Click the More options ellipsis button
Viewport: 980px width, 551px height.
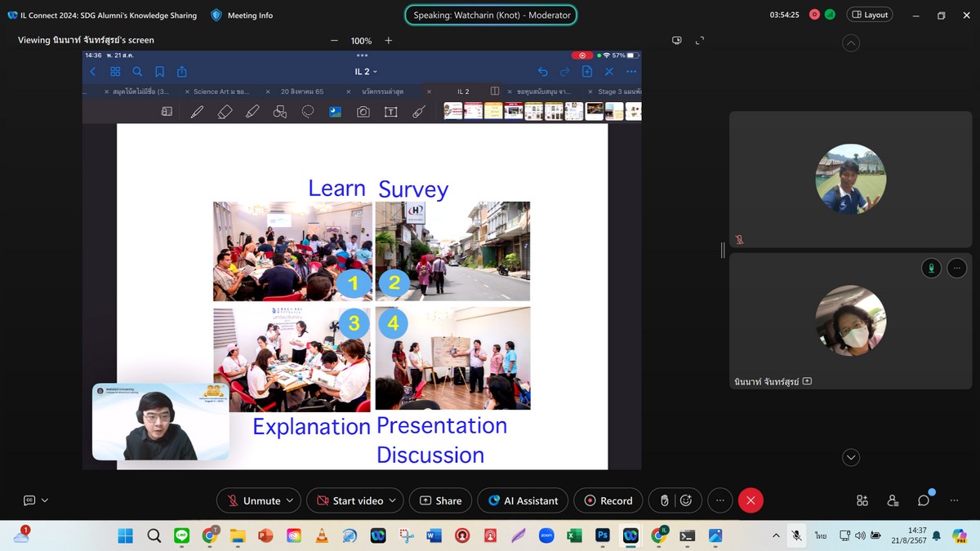[x=719, y=500]
